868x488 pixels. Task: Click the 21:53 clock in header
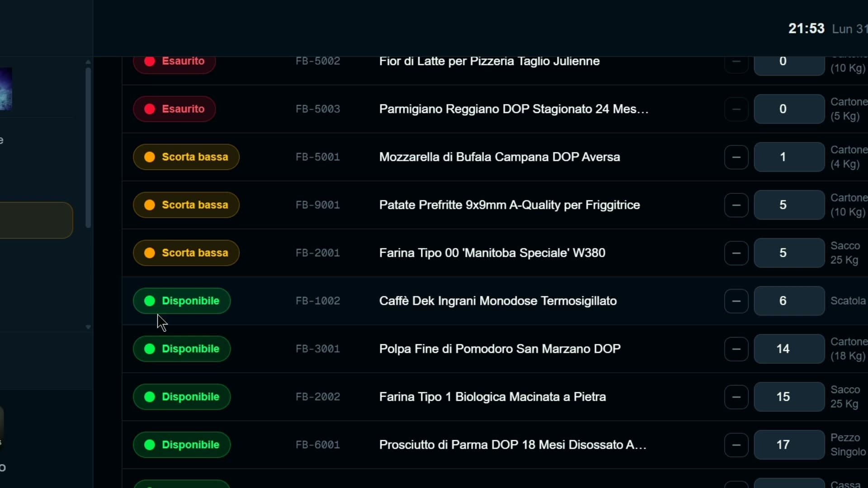807,28
